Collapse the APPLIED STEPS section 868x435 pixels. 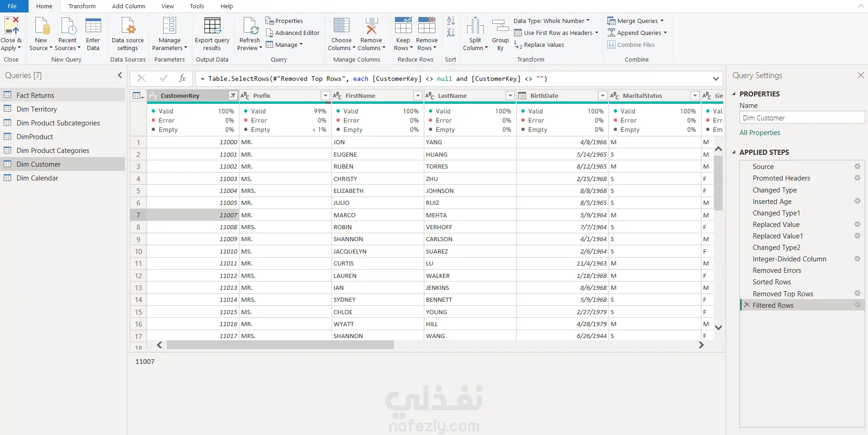[x=734, y=152]
